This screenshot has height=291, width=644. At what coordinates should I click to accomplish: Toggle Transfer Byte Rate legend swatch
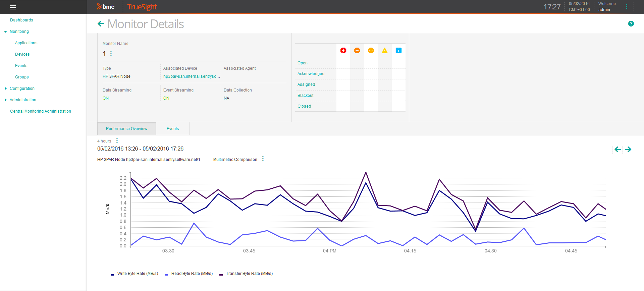221,275
